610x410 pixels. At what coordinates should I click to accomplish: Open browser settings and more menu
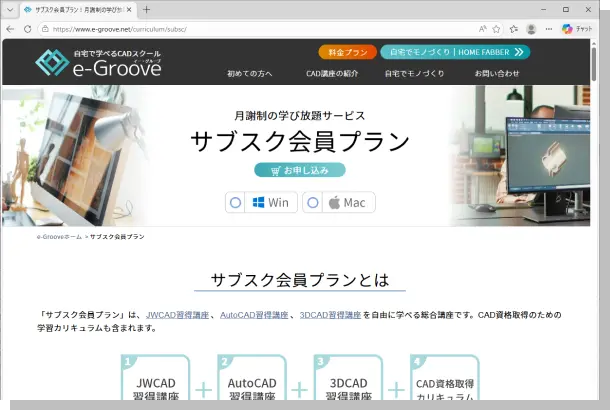549,29
